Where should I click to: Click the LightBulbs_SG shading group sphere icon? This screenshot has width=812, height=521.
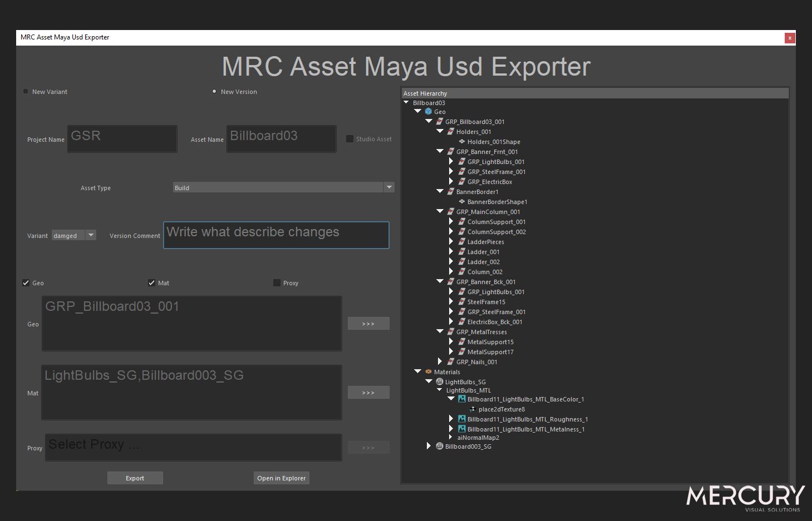click(x=440, y=382)
